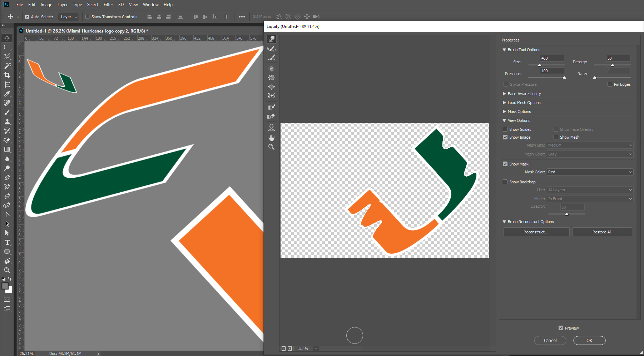
Task: Open the File menu
Action: click(x=20, y=5)
